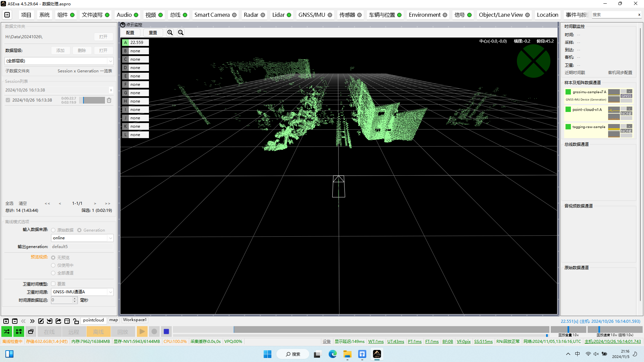Click the layout panel icon
This screenshot has width=644, height=362.
67,321
